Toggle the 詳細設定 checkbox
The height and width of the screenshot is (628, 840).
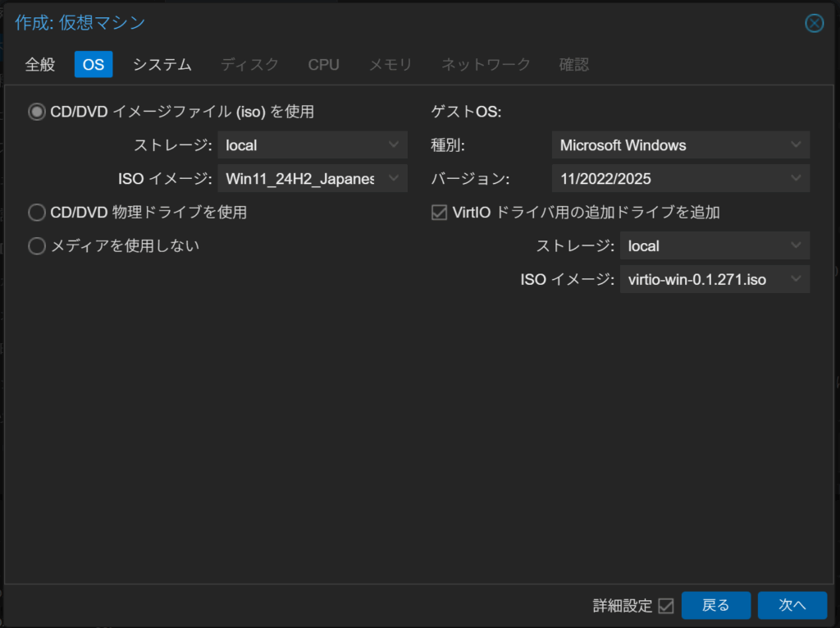tap(666, 606)
